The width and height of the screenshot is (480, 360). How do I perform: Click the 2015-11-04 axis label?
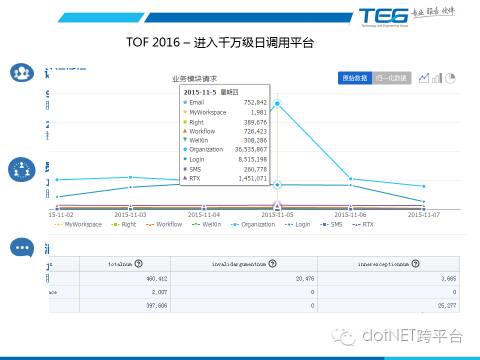[x=204, y=215]
